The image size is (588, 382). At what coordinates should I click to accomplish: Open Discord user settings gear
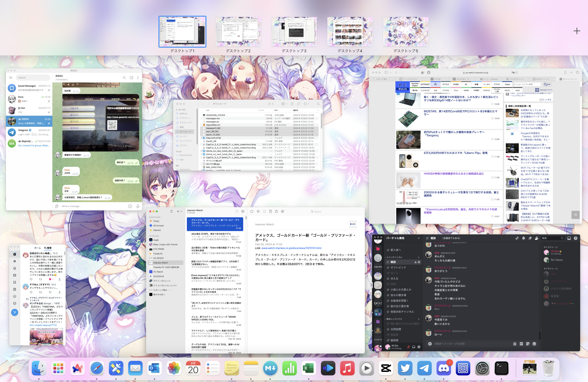(419, 347)
